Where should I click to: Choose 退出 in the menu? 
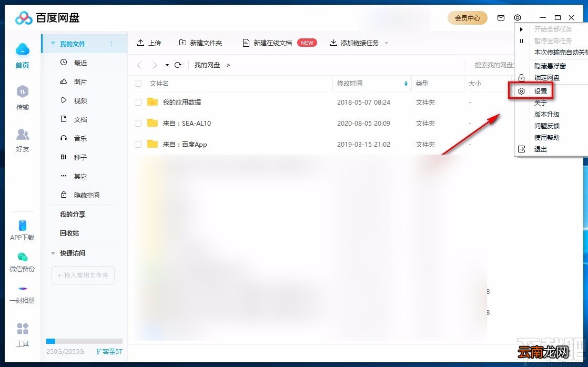pos(540,149)
